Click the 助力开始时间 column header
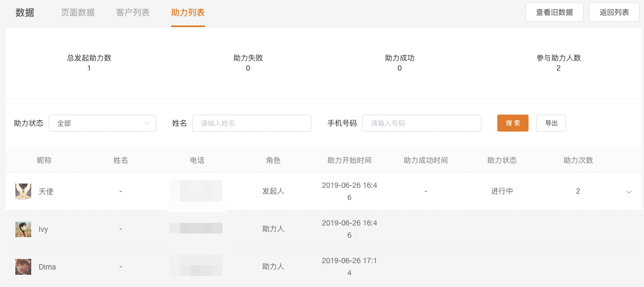The image size is (644, 287). 350,160
